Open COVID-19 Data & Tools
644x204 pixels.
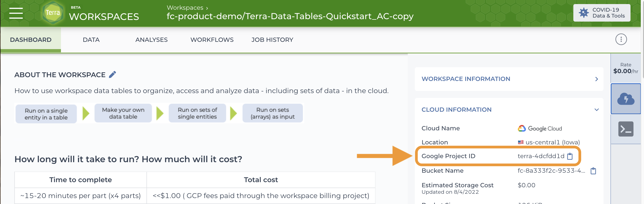point(602,13)
